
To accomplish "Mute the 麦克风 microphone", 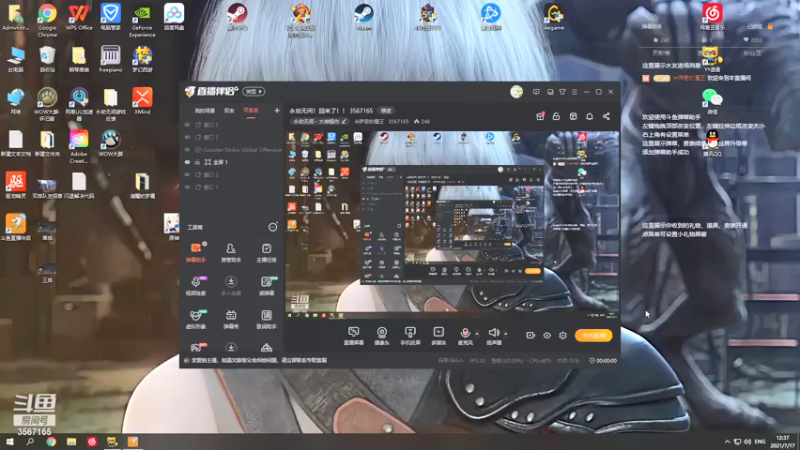I will coord(465,336).
